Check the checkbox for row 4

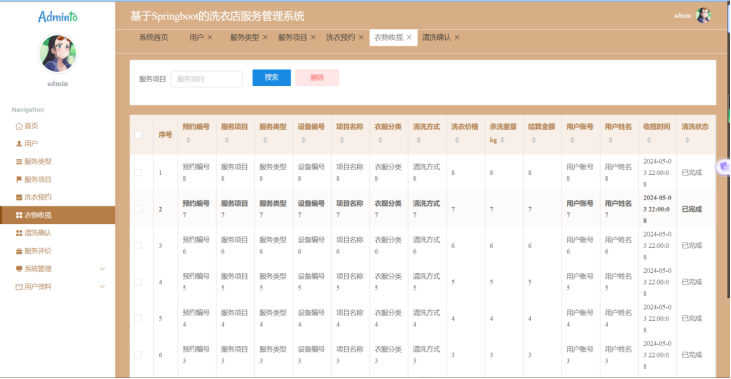coord(138,282)
